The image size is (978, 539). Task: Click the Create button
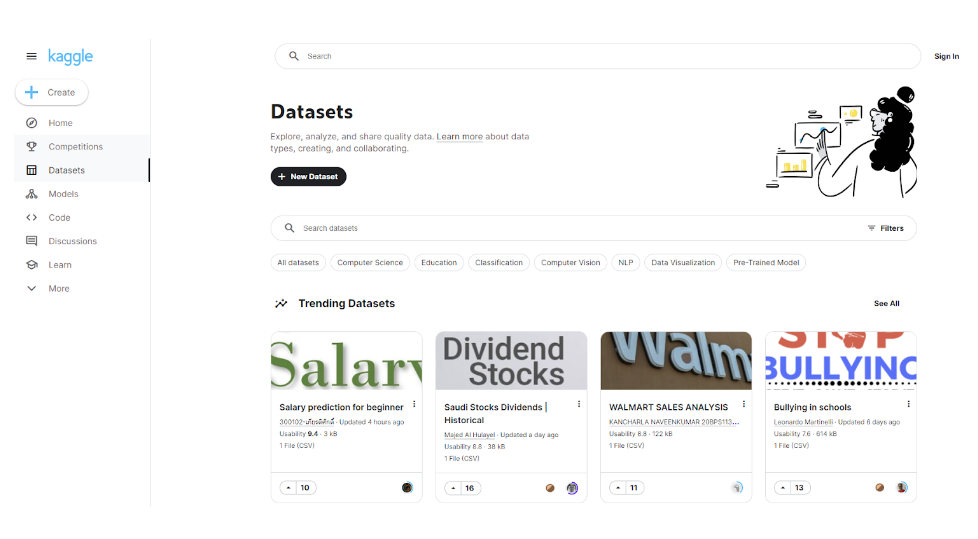click(52, 92)
